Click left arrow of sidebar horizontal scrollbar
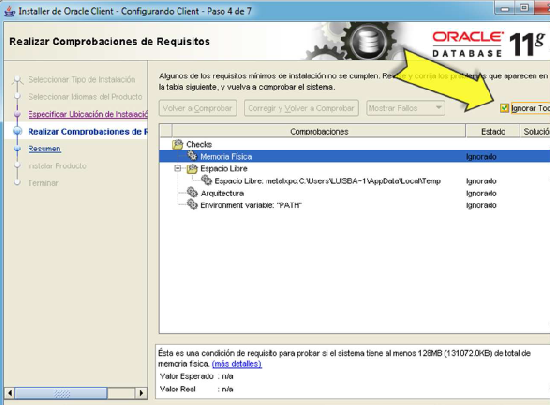This screenshot has height=405, width=550. (10, 393)
